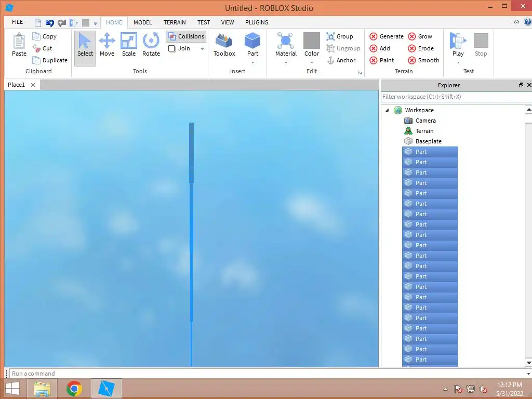Activate the Select tool

click(x=85, y=48)
